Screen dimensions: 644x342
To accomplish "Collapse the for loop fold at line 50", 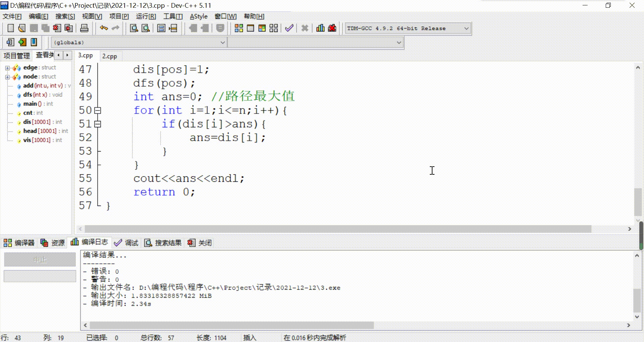I will (98, 110).
